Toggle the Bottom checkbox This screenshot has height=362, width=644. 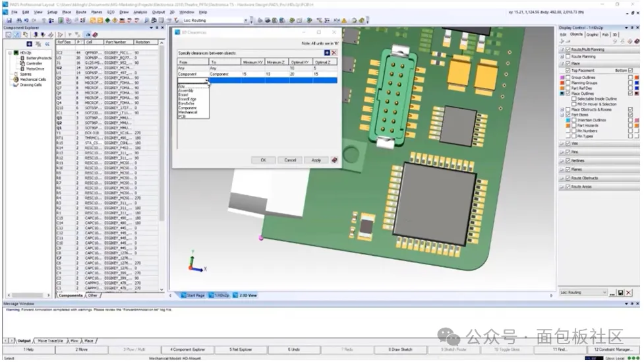point(630,71)
